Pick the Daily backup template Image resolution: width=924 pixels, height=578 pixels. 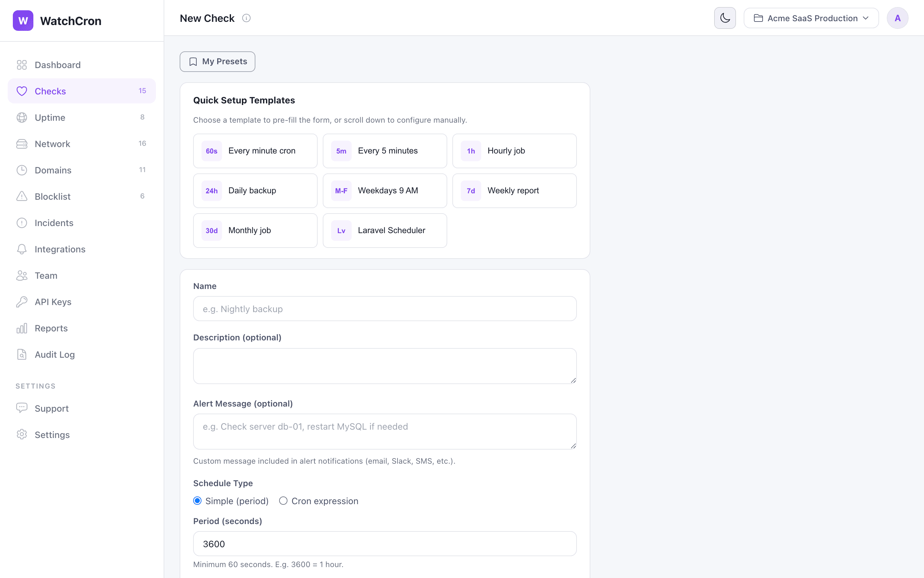(x=255, y=191)
